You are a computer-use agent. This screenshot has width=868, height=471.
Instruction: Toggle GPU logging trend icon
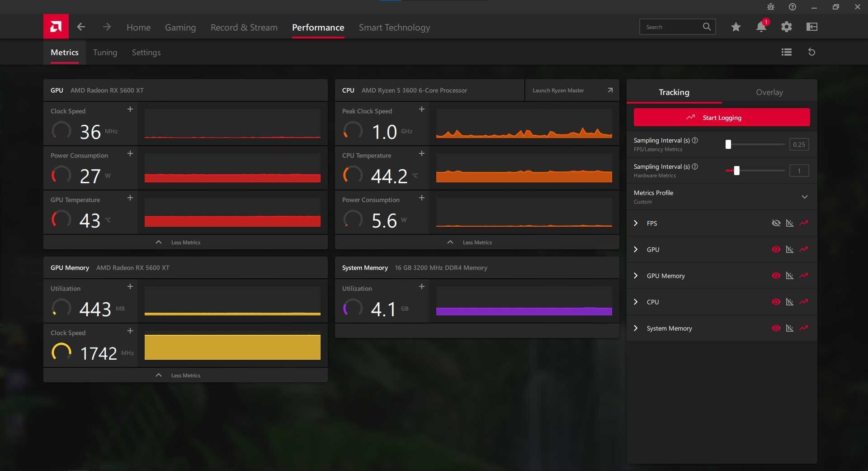(804, 249)
